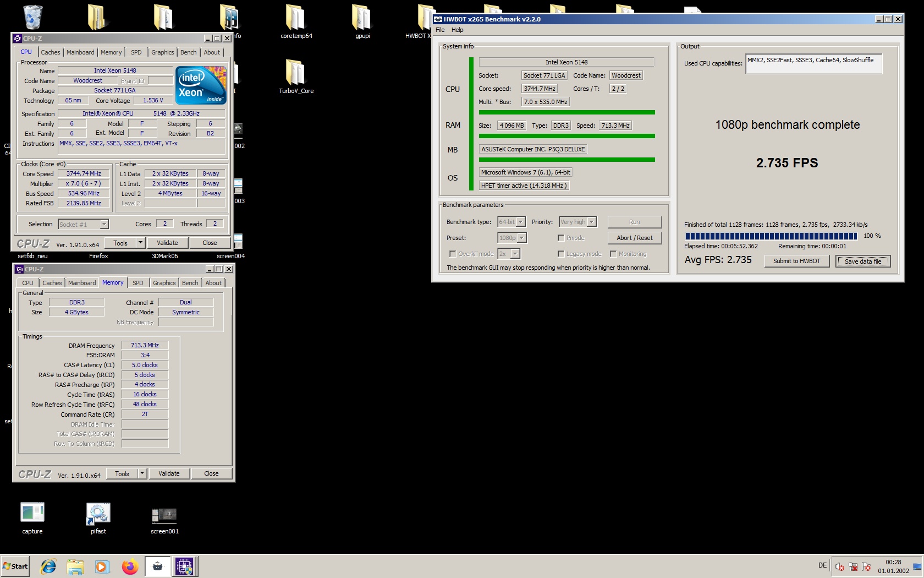The width and height of the screenshot is (924, 578).
Task: Open the first unlabeled desktop folder beside Recycle Bin
Action: [97, 18]
